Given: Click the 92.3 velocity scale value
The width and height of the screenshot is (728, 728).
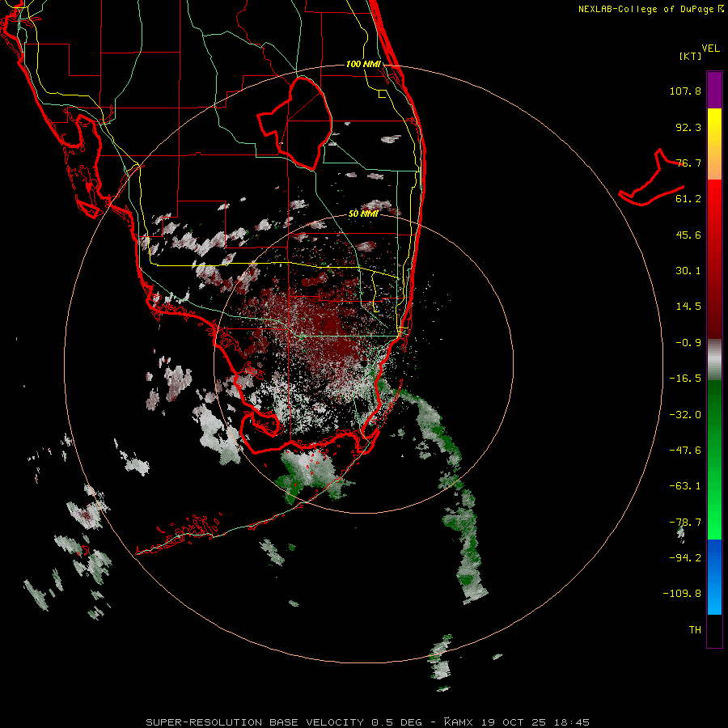Looking at the screenshot, I should (688, 127).
